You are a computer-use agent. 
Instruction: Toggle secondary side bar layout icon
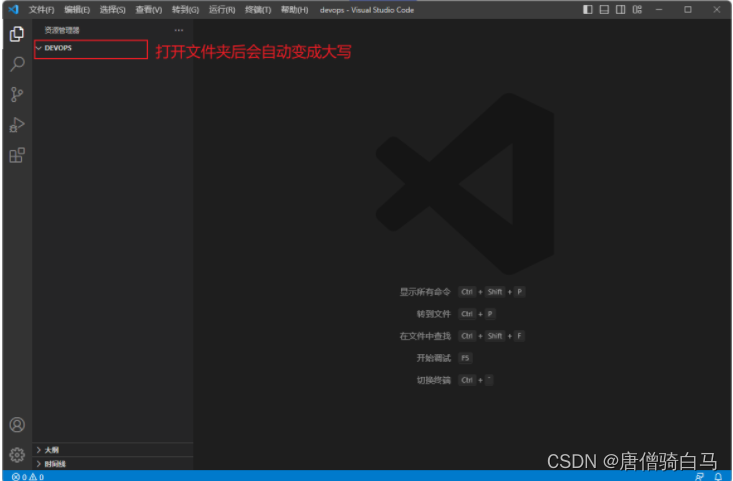[x=620, y=9]
